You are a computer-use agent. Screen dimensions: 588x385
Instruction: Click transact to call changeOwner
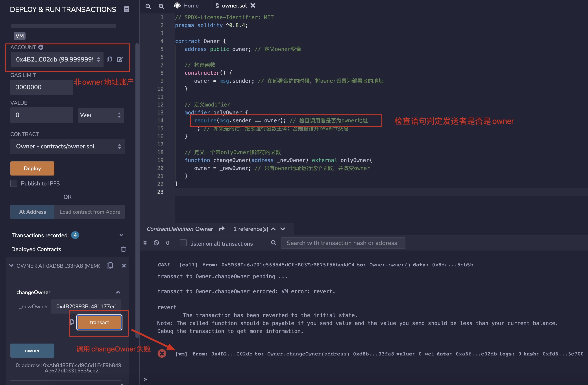pyautogui.click(x=99, y=322)
